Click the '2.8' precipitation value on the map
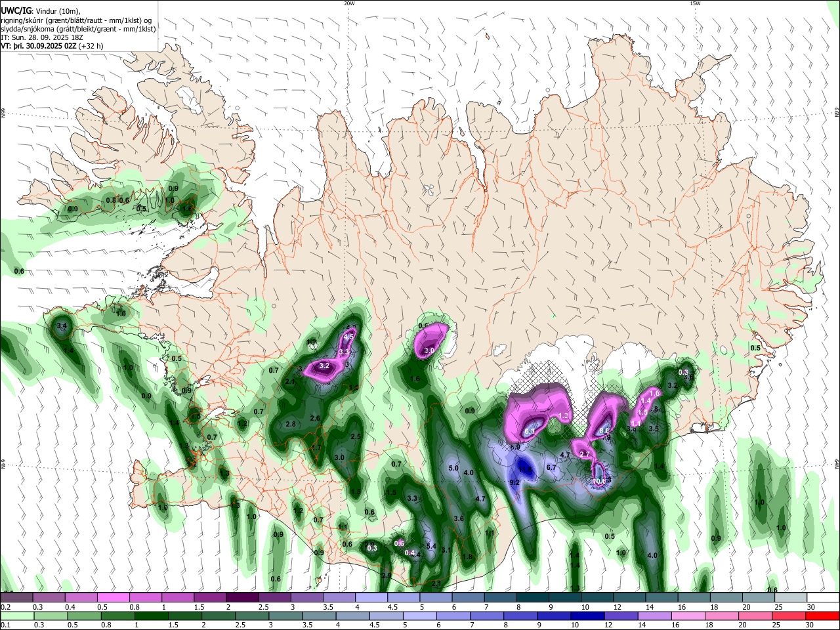840x630 pixels. tap(290, 424)
